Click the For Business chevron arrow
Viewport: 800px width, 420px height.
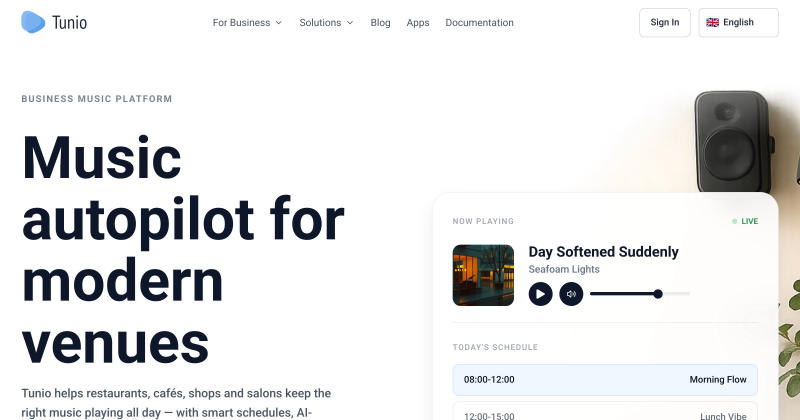pyautogui.click(x=279, y=22)
